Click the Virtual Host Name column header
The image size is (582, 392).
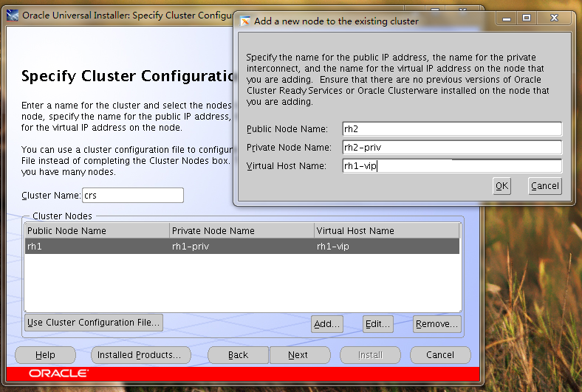tap(387, 230)
